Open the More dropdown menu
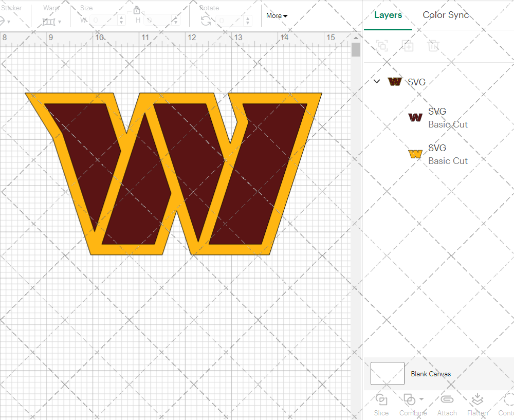The image size is (514, 420). pos(277,16)
